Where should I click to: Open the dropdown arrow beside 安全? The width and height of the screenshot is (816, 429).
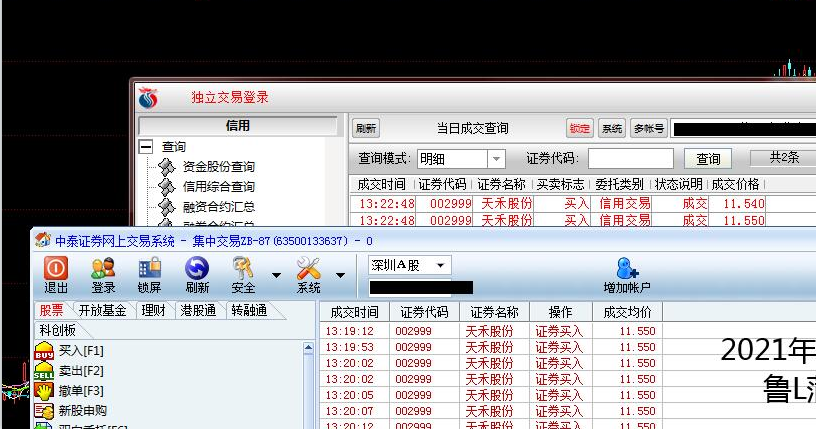[276, 275]
